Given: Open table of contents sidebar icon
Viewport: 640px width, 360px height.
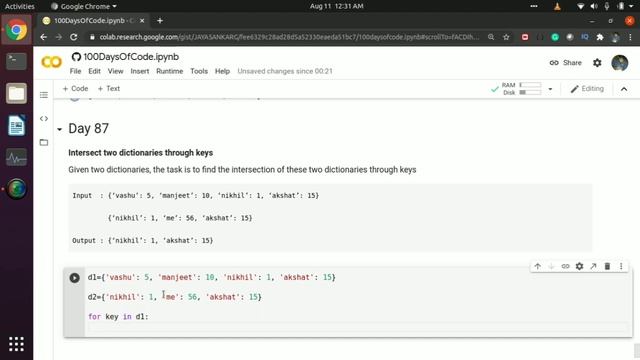Looking at the screenshot, I should click(44, 95).
